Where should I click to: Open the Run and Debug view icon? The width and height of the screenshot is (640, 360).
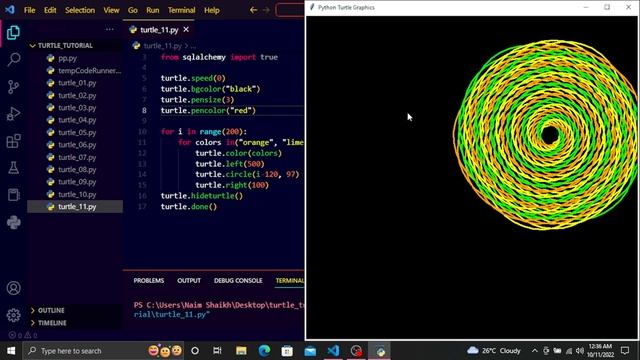tap(13, 114)
